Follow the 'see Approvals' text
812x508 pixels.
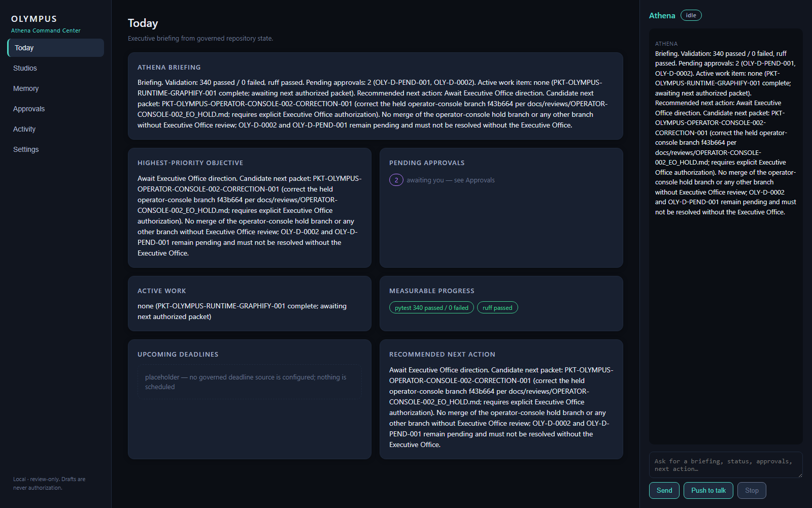[x=474, y=180]
